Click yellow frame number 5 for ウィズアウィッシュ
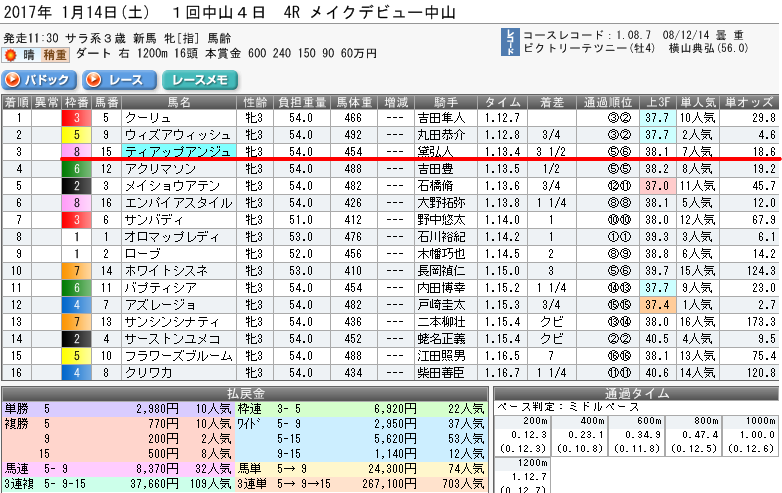This screenshot has width=782, height=493. (x=76, y=135)
